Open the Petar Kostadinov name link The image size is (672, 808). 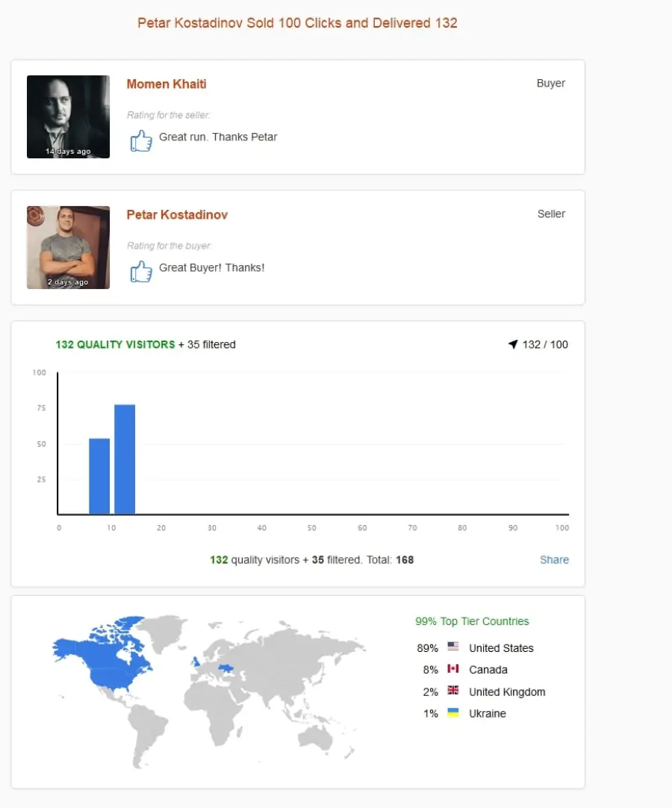click(177, 215)
